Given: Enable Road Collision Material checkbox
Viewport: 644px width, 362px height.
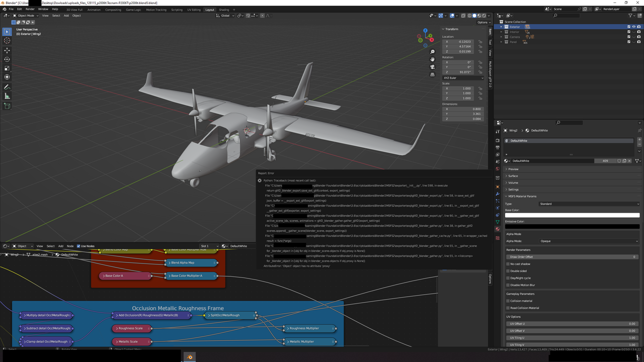Looking at the screenshot, I should click(508, 308).
